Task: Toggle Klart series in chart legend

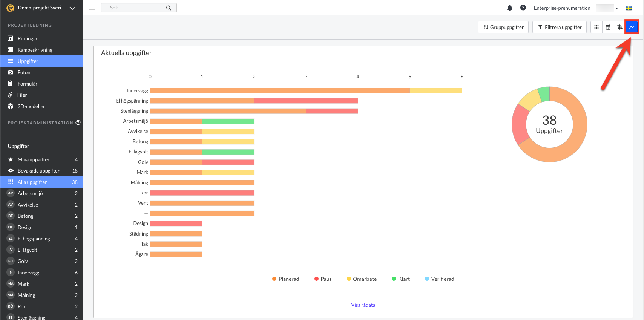Action: coord(400,279)
